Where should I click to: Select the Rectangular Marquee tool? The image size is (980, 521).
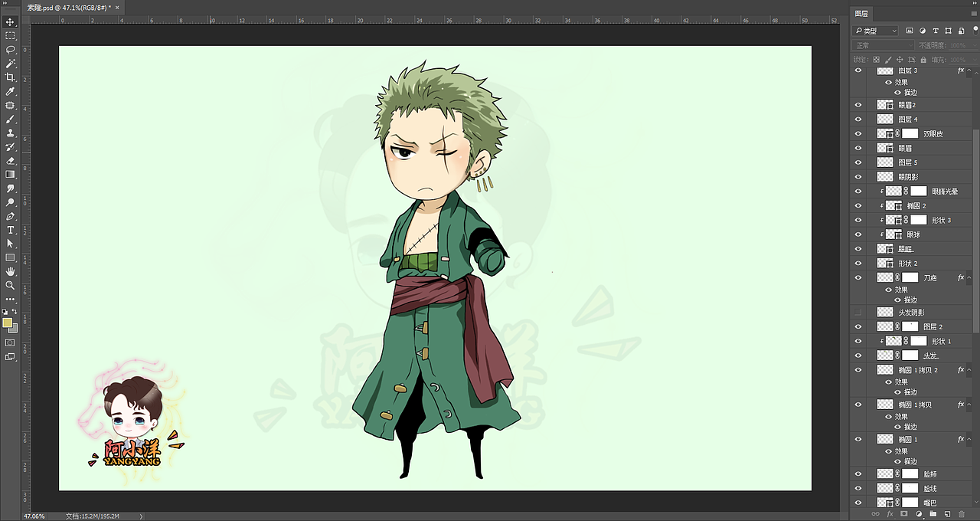click(x=10, y=36)
